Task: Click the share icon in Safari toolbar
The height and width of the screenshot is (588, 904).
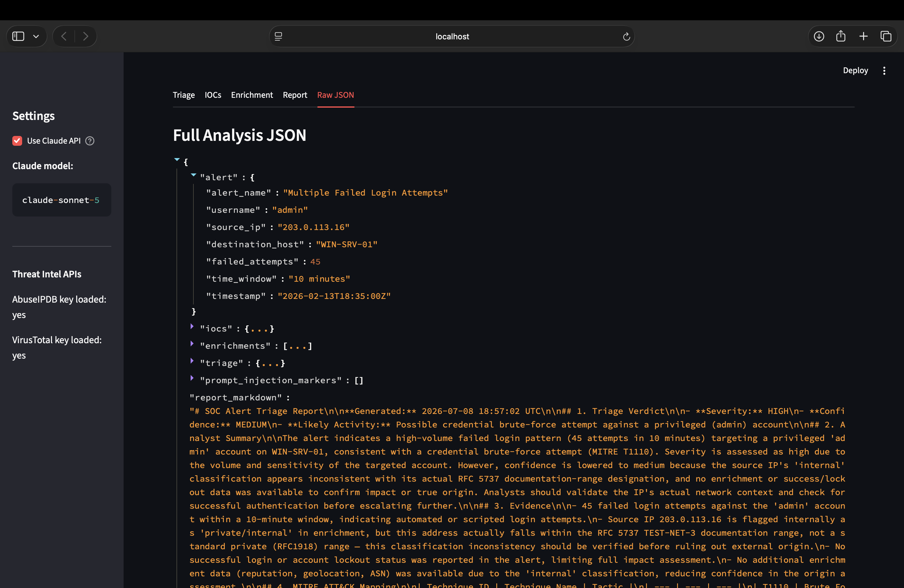Action: pyautogui.click(x=841, y=36)
